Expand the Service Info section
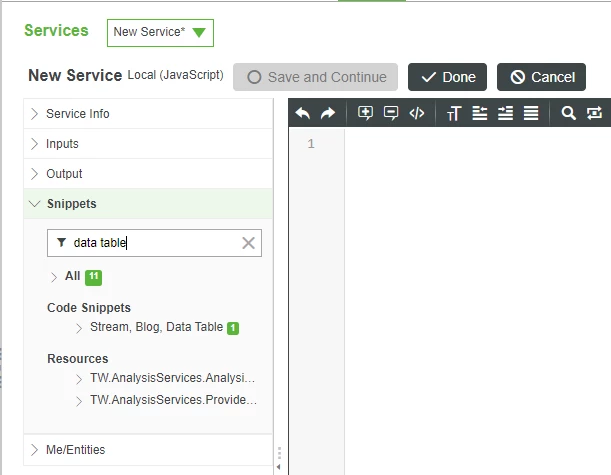Image resolution: width=611 pixels, height=475 pixels. [148, 114]
